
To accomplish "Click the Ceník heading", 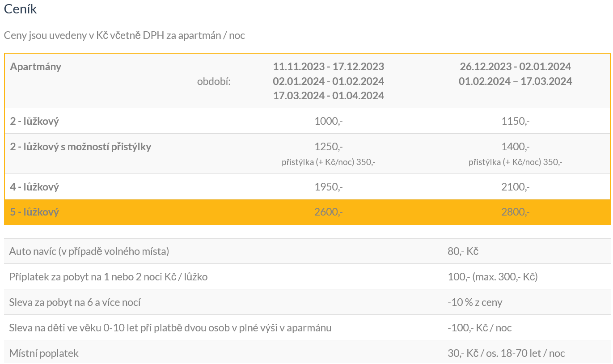I will point(21,9).
